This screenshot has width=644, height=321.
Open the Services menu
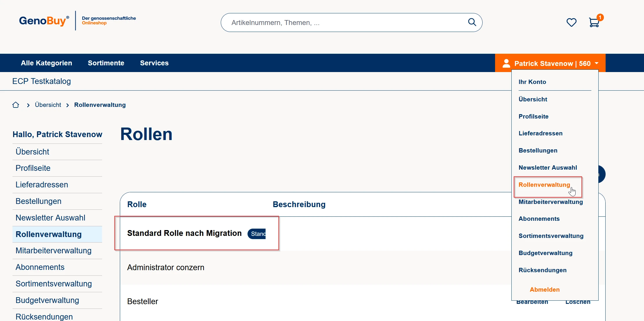(x=154, y=63)
